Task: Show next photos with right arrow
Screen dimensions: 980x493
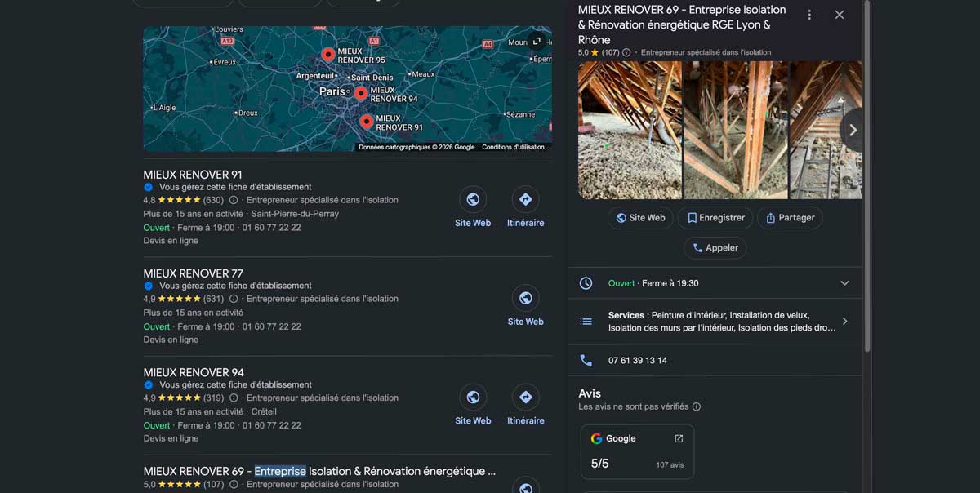Action: [x=852, y=130]
